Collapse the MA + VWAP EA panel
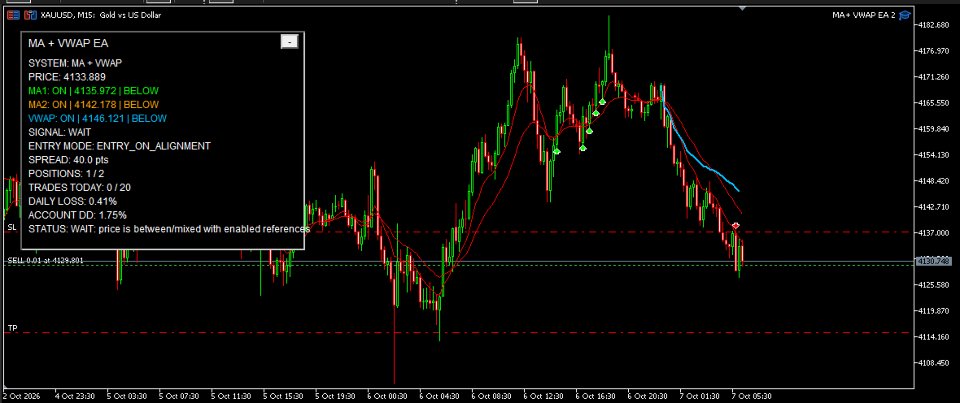 pyautogui.click(x=289, y=41)
